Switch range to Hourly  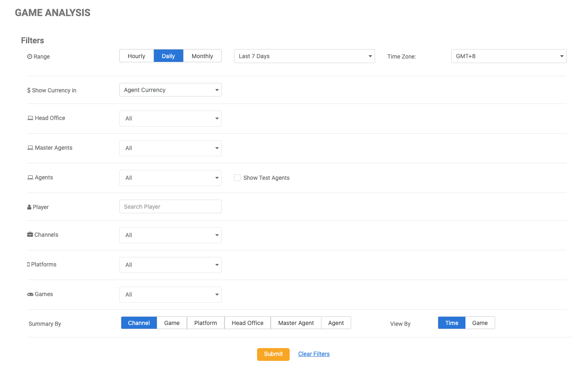137,56
